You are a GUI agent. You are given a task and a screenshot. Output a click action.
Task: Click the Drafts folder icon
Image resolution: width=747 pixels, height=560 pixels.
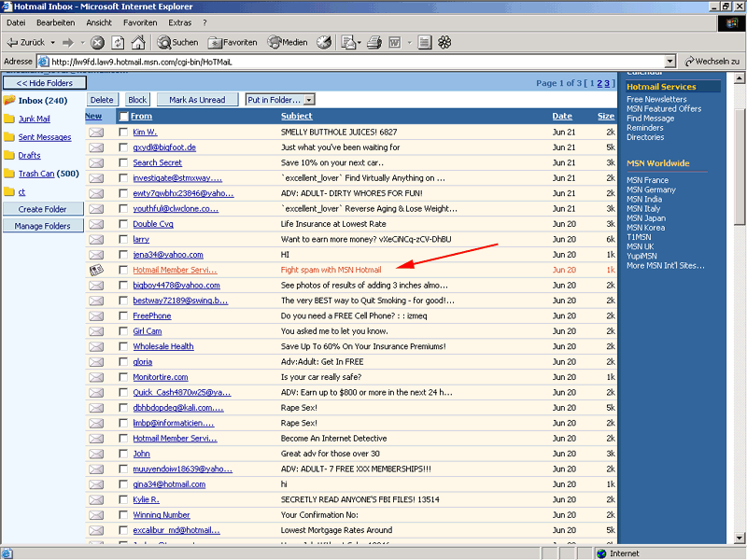9,155
